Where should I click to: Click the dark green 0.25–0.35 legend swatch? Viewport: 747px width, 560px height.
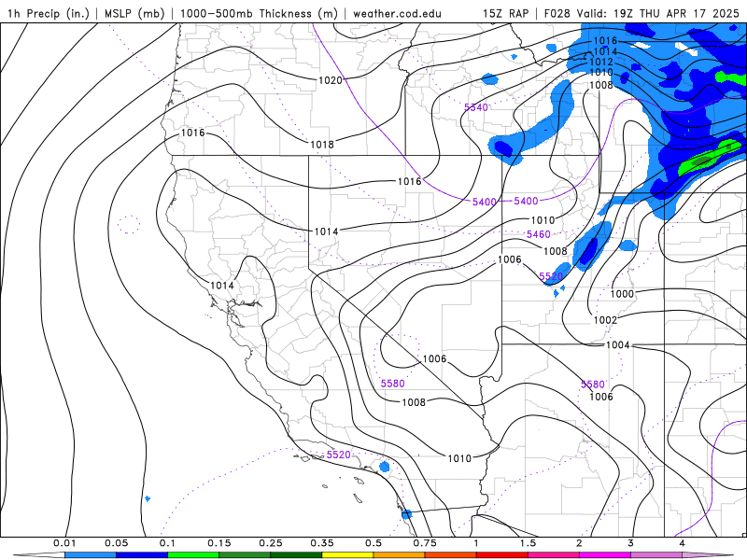pos(296,555)
